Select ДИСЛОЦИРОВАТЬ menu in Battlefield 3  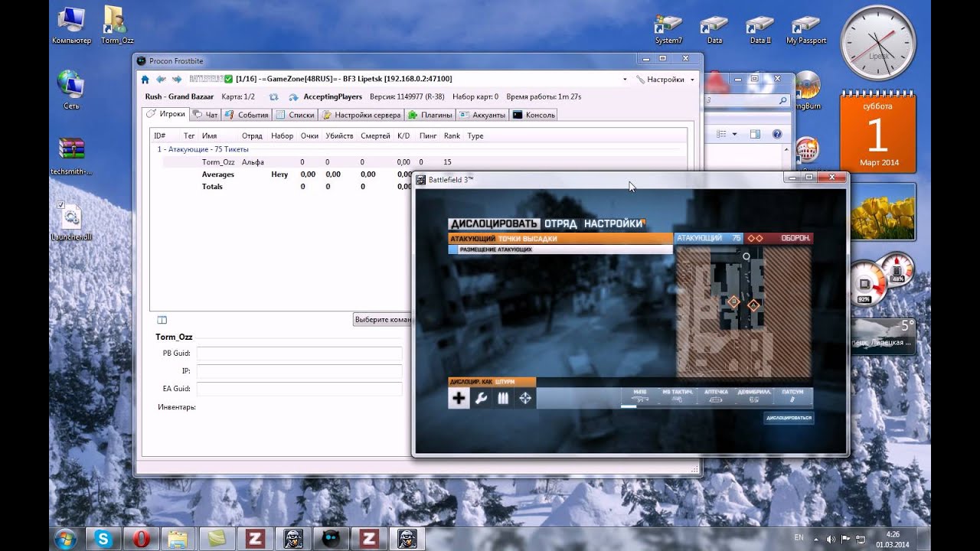[x=495, y=223]
